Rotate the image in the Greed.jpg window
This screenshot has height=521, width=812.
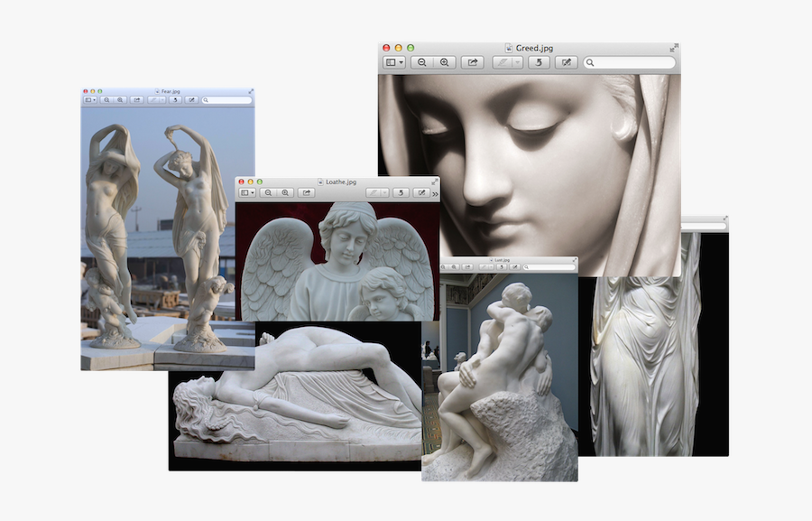539,62
